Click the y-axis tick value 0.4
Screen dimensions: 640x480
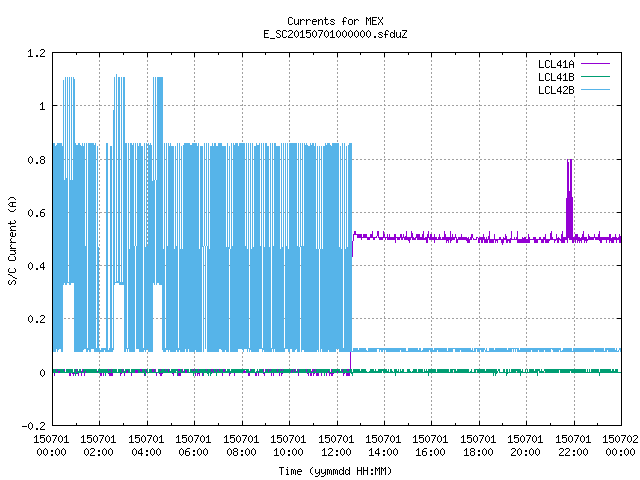click(x=36, y=266)
